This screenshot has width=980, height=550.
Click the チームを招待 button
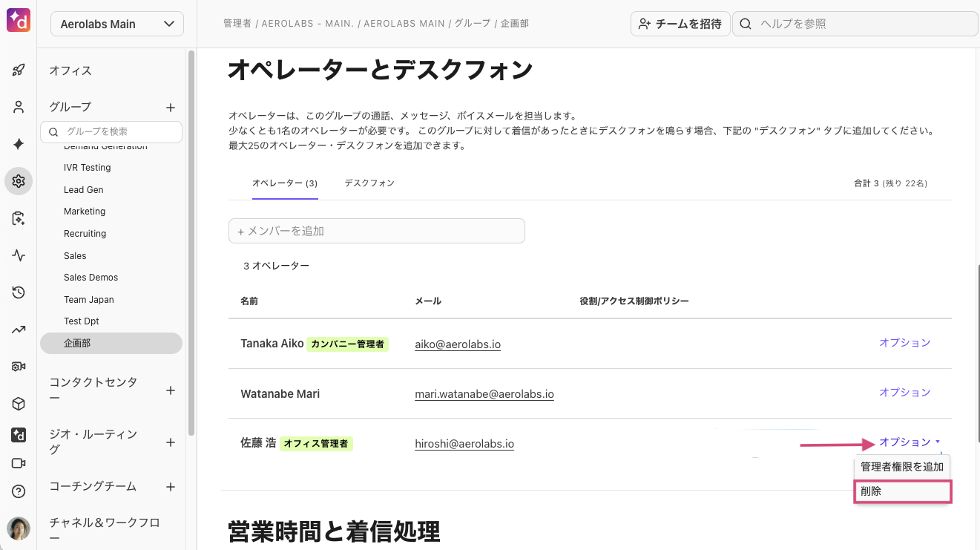(680, 24)
